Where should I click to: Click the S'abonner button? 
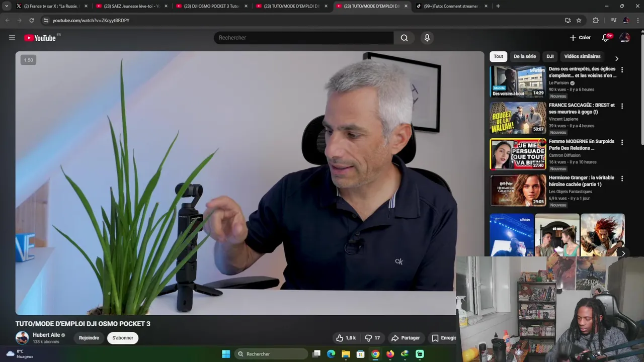[123, 338]
